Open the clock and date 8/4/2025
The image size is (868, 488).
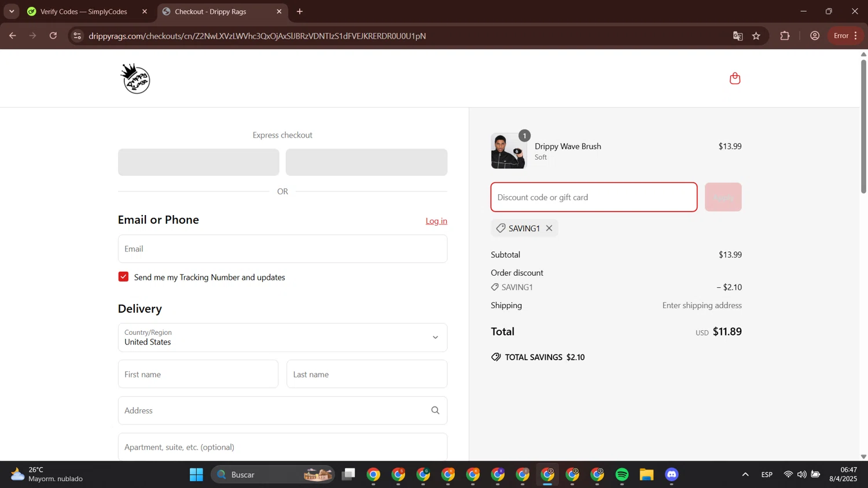pyautogui.click(x=843, y=475)
